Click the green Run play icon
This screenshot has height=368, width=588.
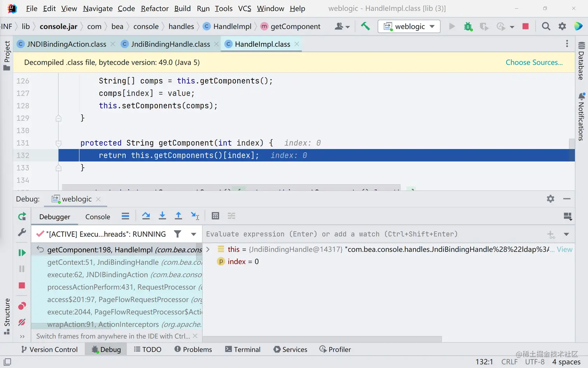click(x=452, y=26)
